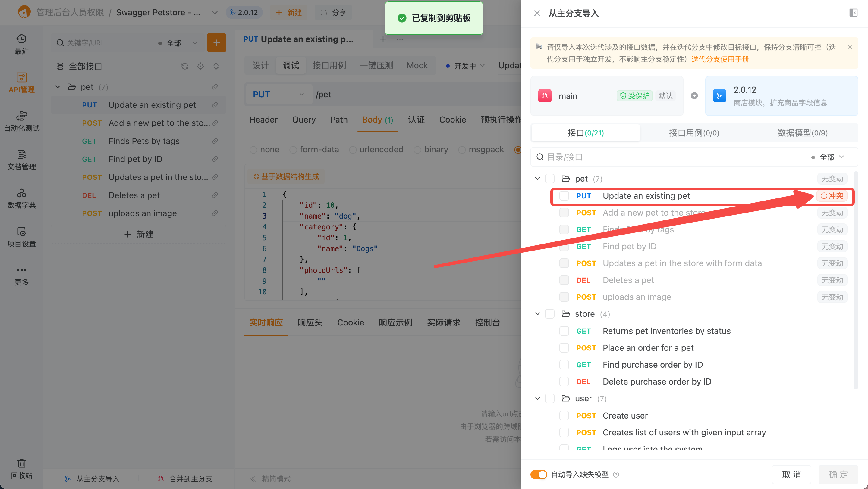This screenshot has height=489, width=868.
Task: Check the PUT Update an existing pet checkbox
Action: 564,196
